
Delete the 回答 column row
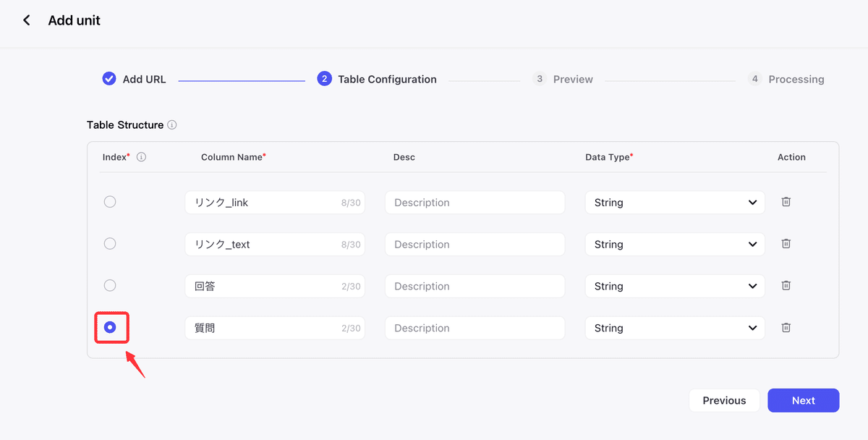tap(786, 286)
